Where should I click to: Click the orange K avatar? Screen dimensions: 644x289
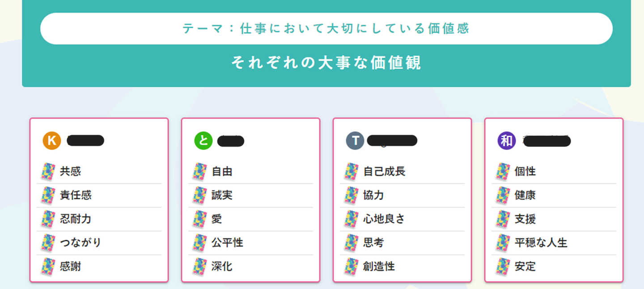point(51,140)
